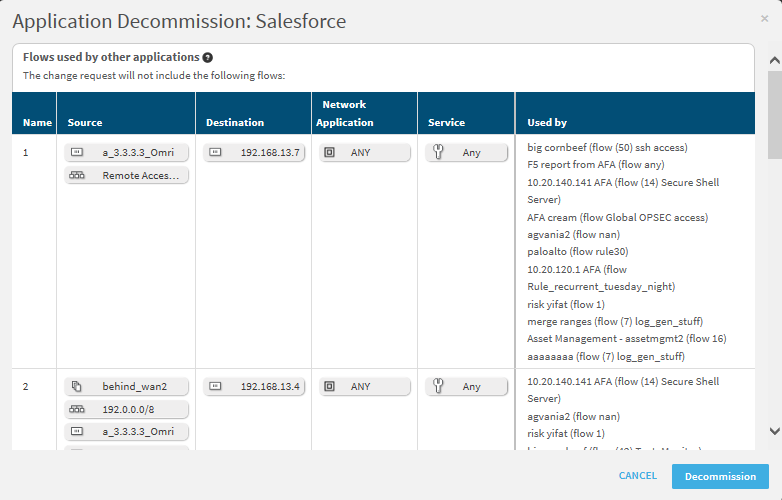The image size is (782, 500).
Task: Click the CANCEL link
Action: 637,476
